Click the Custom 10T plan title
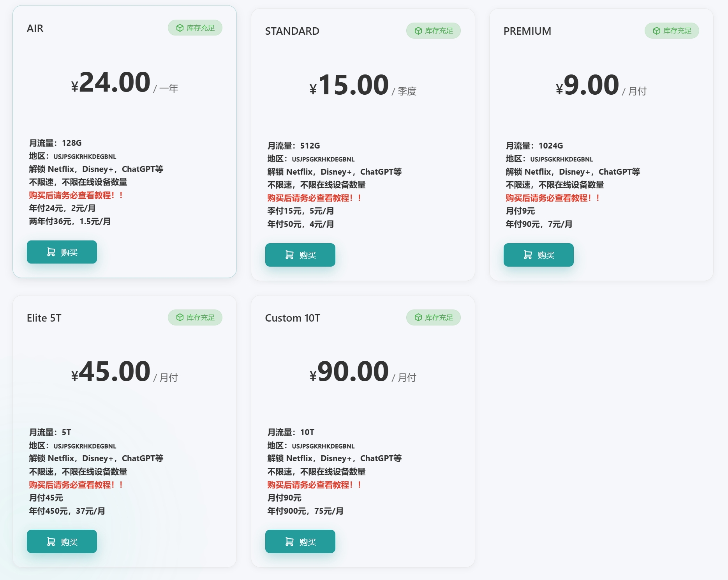The height and width of the screenshot is (580, 728). (x=293, y=318)
